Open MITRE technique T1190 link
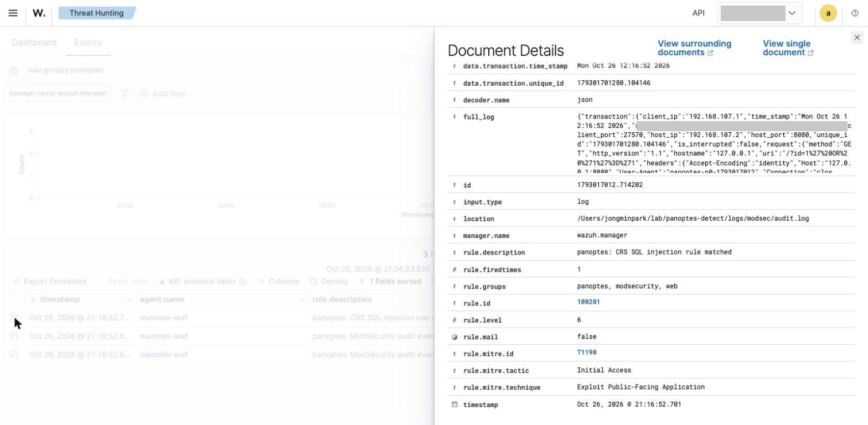 [x=587, y=353]
